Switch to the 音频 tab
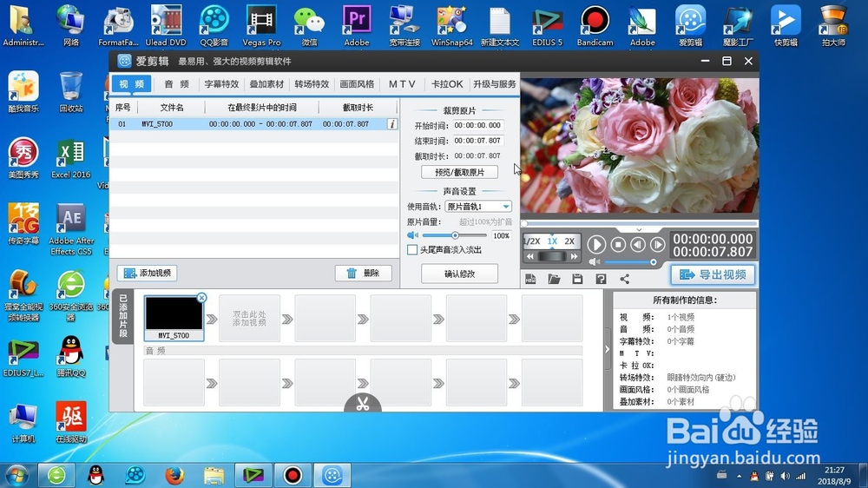868x488 pixels. coord(176,83)
